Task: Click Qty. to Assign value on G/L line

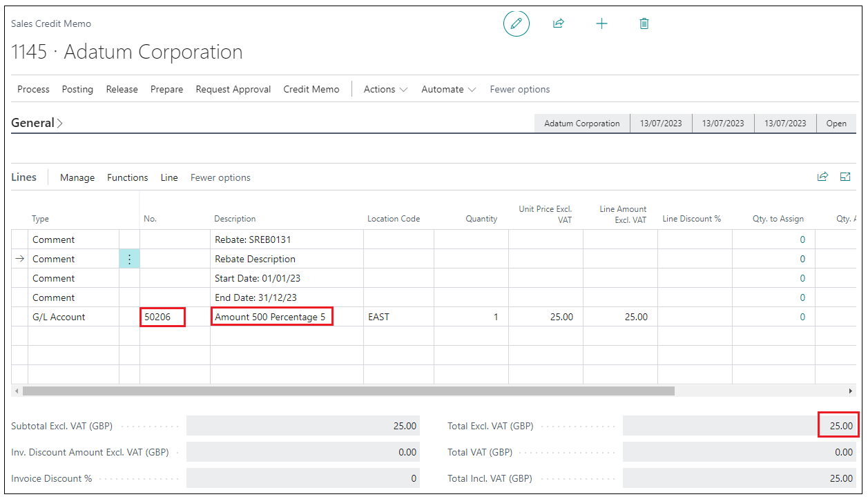Action: (x=802, y=317)
